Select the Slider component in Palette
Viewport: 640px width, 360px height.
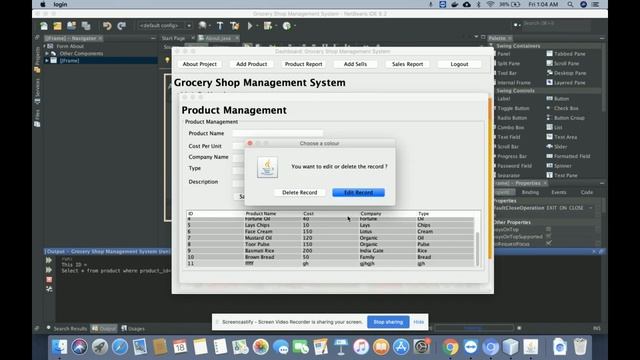pyautogui.click(x=557, y=147)
